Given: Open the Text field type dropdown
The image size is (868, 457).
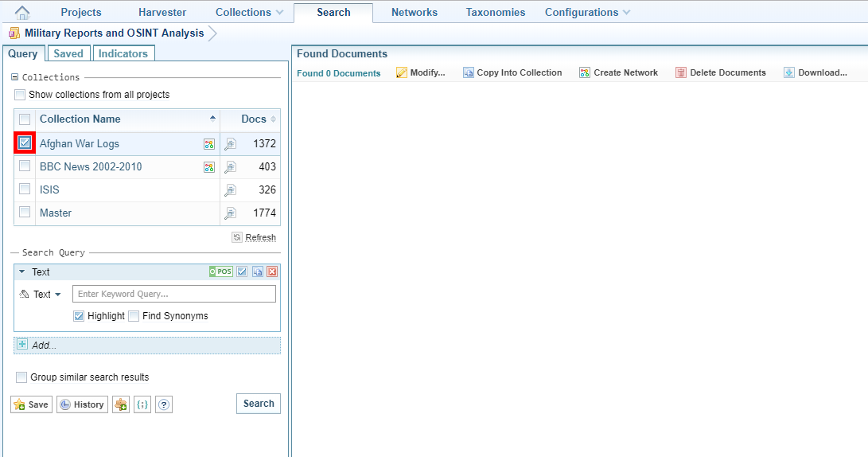Looking at the screenshot, I should 41,295.
